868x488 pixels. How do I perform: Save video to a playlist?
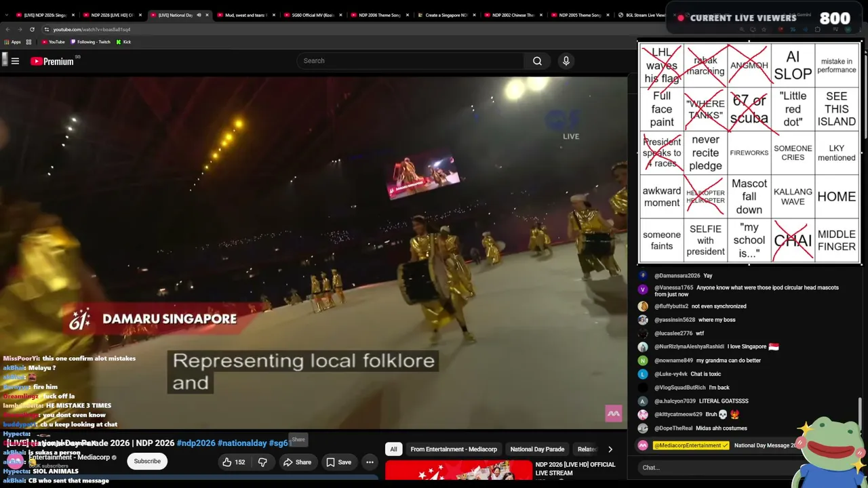pos(338,462)
